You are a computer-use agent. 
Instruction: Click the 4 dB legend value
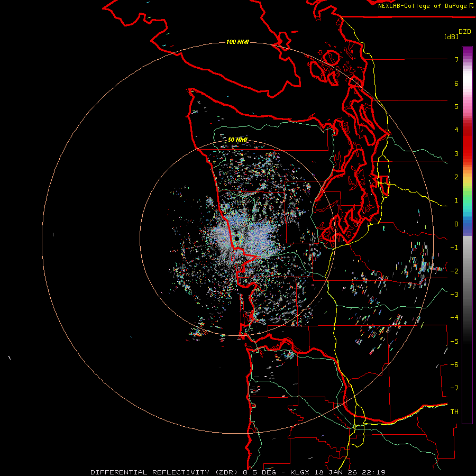[456, 130]
